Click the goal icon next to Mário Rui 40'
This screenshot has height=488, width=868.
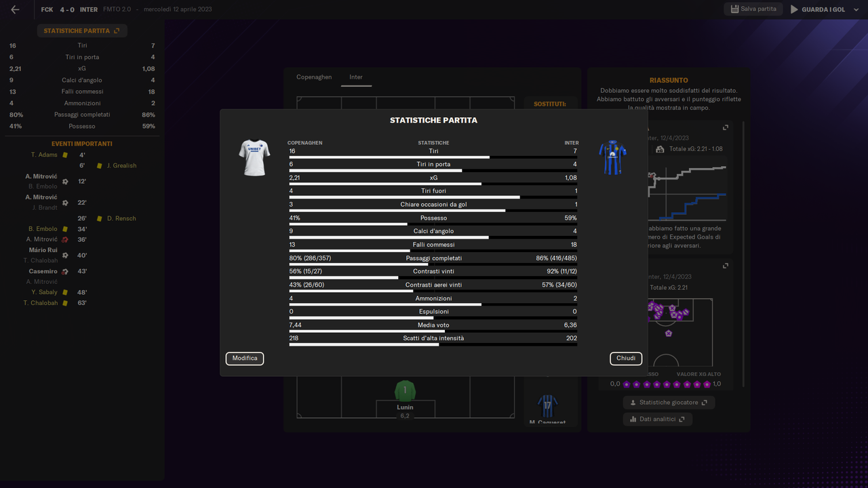click(65, 255)
